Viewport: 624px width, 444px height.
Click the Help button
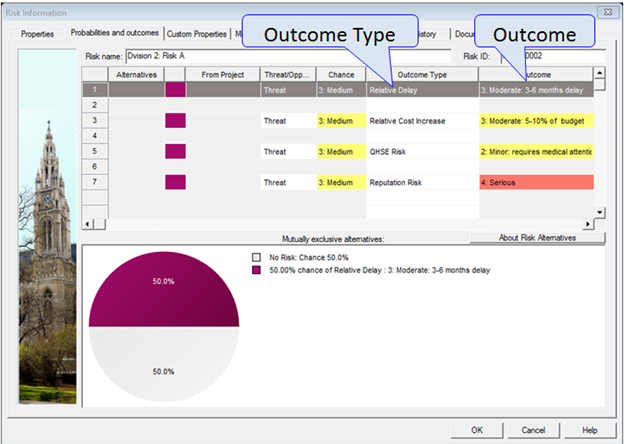(589, 429)
